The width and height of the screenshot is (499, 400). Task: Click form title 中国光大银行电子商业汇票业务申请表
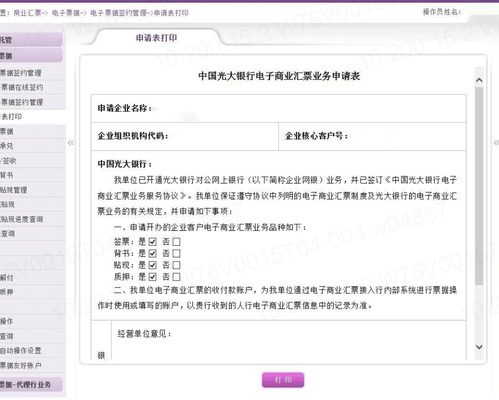point(279,76)
